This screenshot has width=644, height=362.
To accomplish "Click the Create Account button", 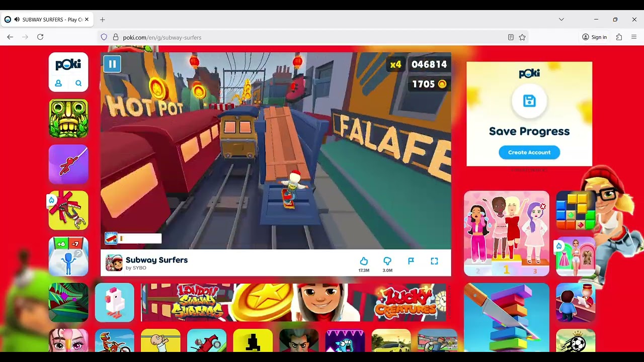I will [x=529, y=152].
